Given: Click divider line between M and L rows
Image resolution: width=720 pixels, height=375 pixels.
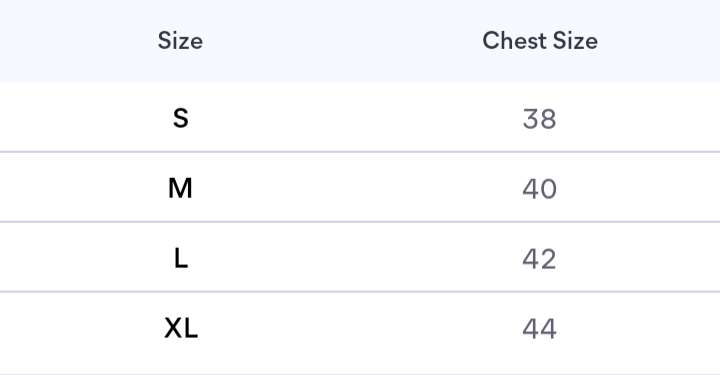Looking at the screenshot, I should (360, 222).
